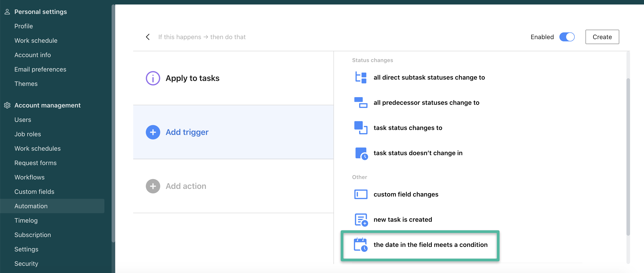Click the trigger list vertical scrollbar
Viewport: 644px width, 273px height.
click(x=628, y=157)
